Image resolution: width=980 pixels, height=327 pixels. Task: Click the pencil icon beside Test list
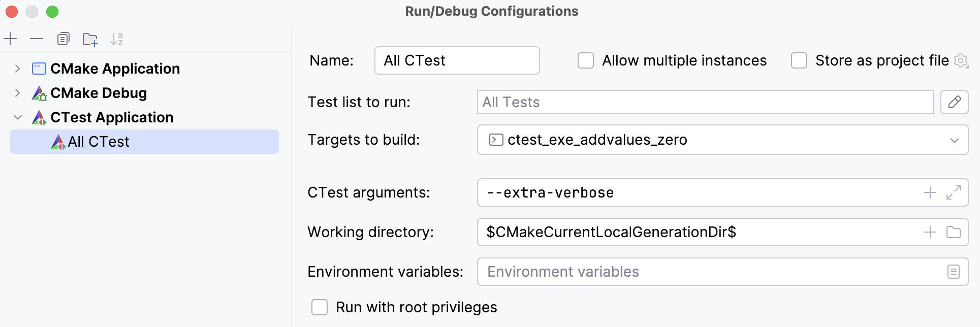pyautogui.click(x=954, y=102)
